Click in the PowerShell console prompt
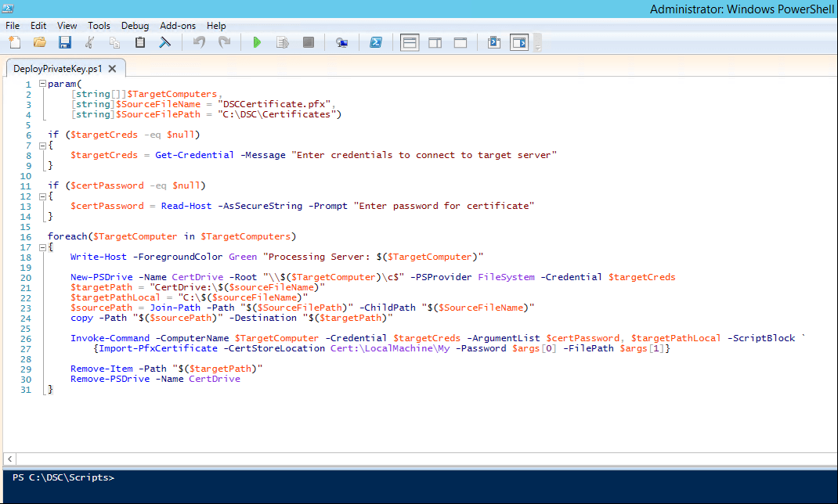Viewport: 838px width, 504px height. (392, 477)
